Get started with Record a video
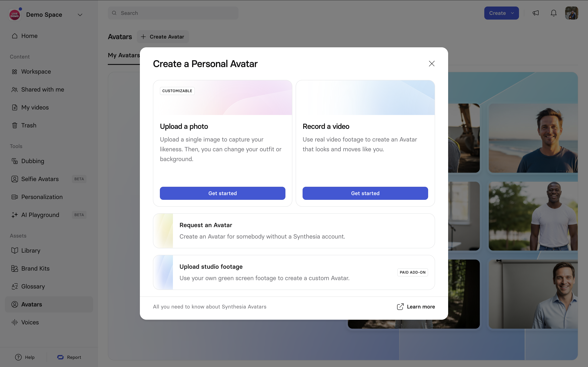This screenshot has width=588, height=367. click(x=365, y=193)
